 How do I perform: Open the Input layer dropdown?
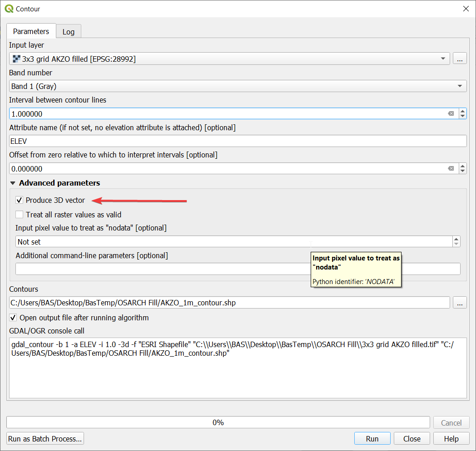coord(442,59)
